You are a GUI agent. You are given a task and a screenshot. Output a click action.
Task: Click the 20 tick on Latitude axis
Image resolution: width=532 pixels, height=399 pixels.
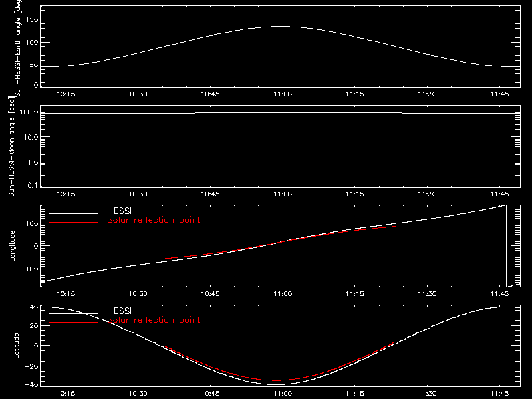pos(34,326)
